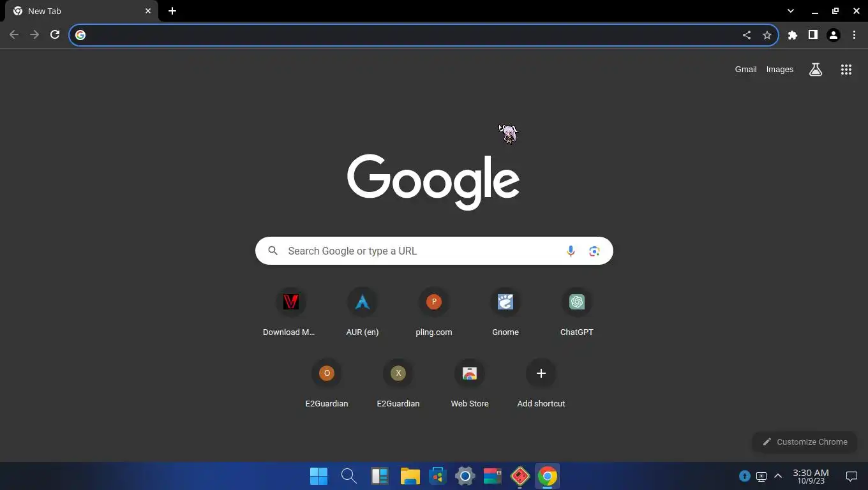The height and width of the screenshot is (490, 868).
Task: Open taskbar search magnifier
Action: click(x=348, y=476)
